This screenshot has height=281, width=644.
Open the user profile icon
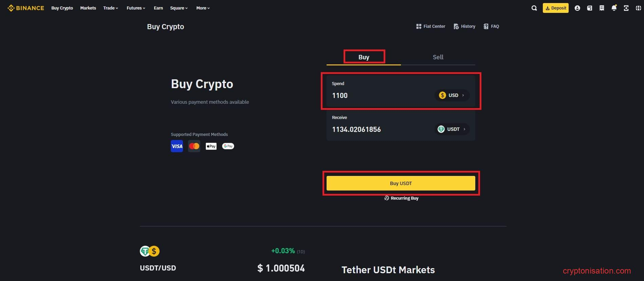click(x=577, y=8)
